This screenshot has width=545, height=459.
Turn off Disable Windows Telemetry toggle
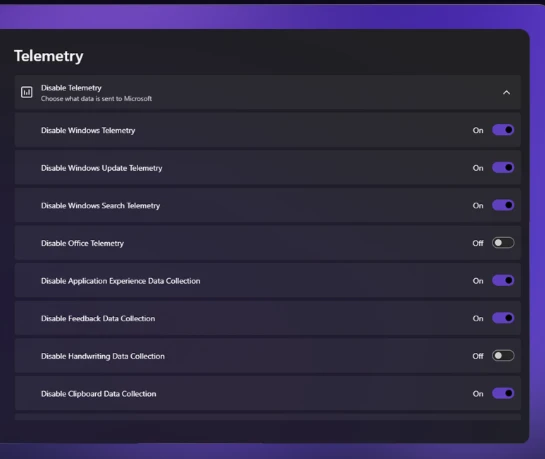pyautogui.click(x=503, y=130)
